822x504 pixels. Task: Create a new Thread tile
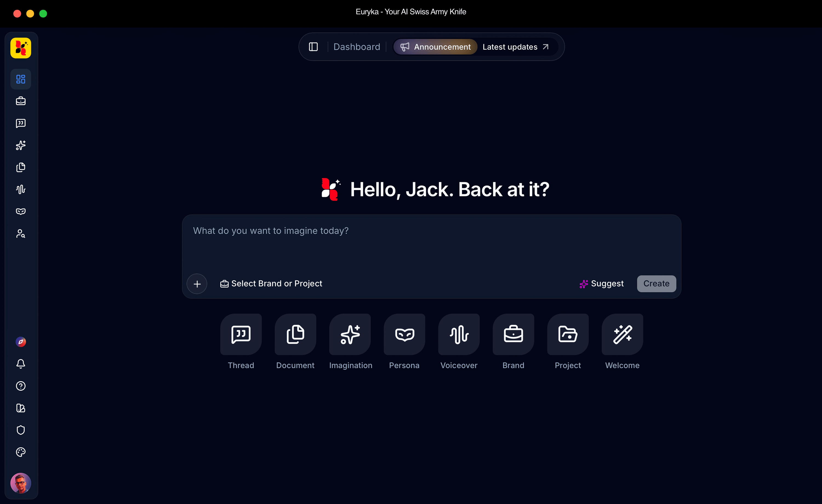(241, 334)
